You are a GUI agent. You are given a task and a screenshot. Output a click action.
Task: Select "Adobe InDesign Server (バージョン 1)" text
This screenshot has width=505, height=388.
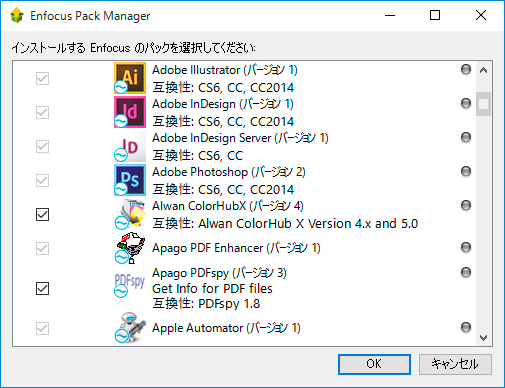point(240,138)
